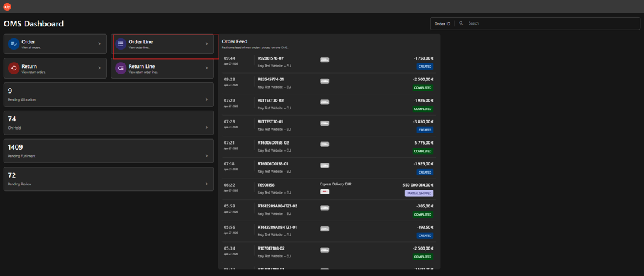Expand the Return card chevron
The image size is (644, 276).
(99, 68)
